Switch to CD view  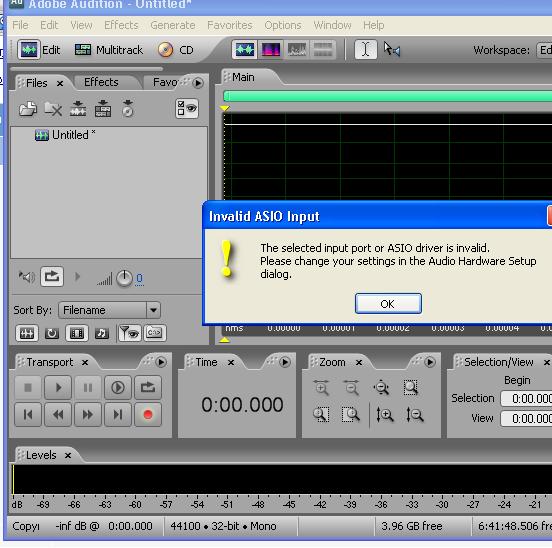(x=176, y=50)
